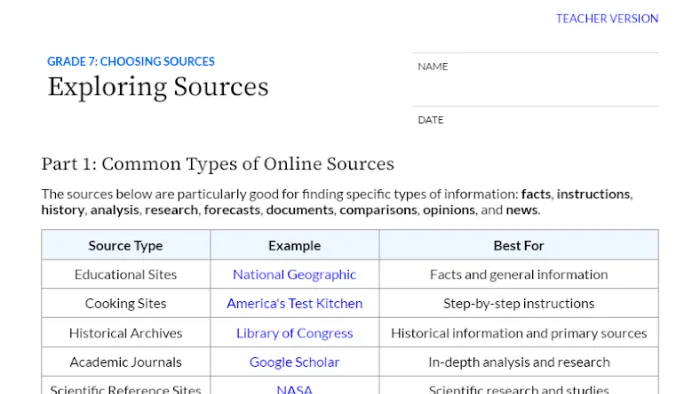Click the Facts and general information cell
The height and width of the screenshot is (394, 700).
tap(518, 274)
